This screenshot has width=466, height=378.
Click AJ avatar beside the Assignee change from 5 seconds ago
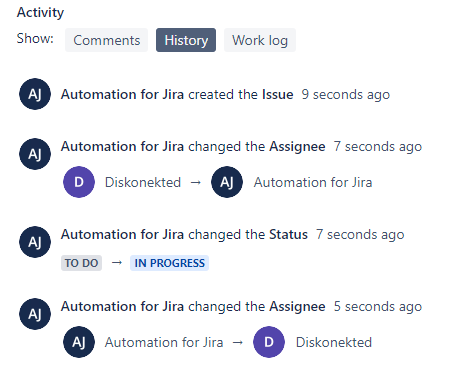[35, 314]
